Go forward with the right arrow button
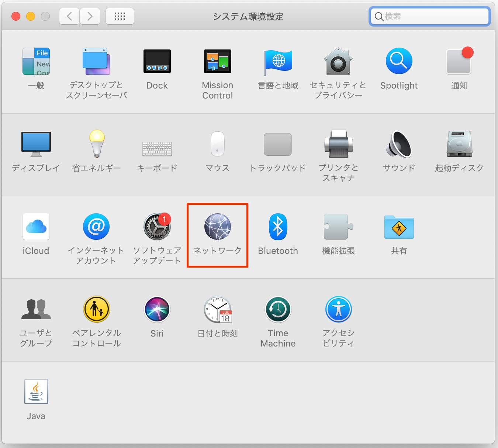Screen dimensions: 498x448 point(90,16)
